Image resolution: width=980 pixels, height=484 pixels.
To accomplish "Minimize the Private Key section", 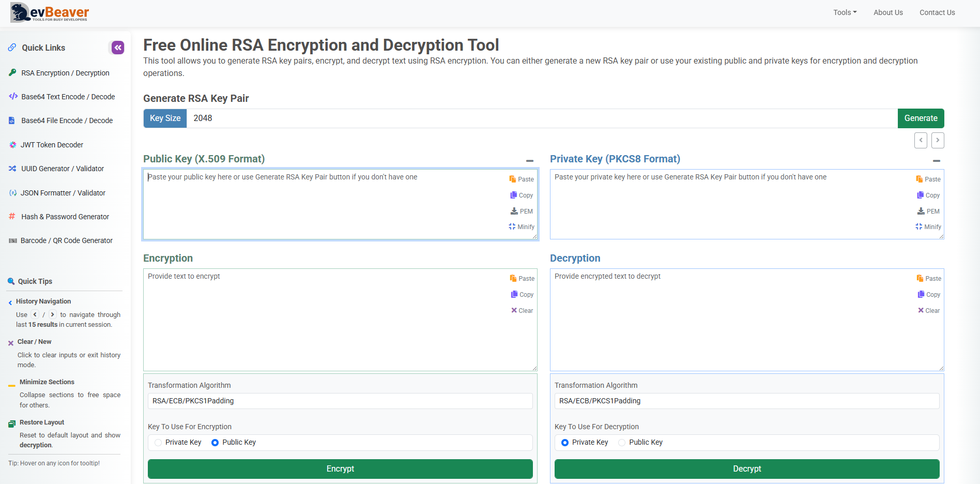I will coord(937,161).
